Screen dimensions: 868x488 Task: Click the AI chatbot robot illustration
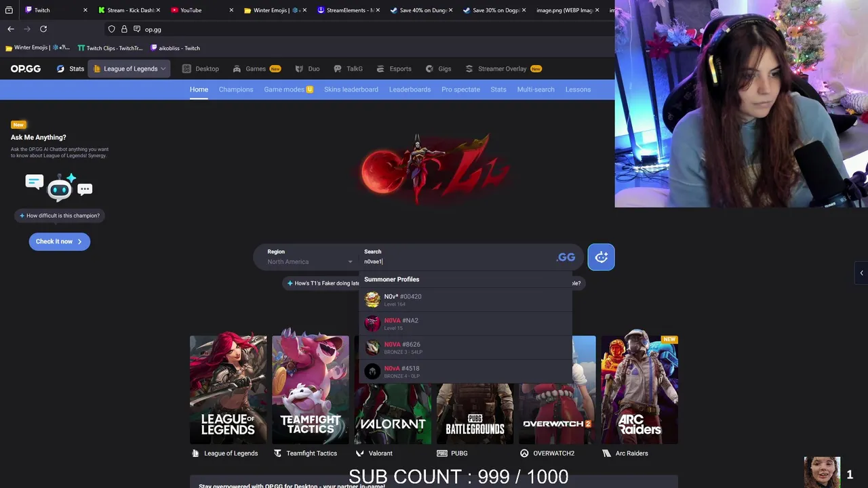point(59,187)
